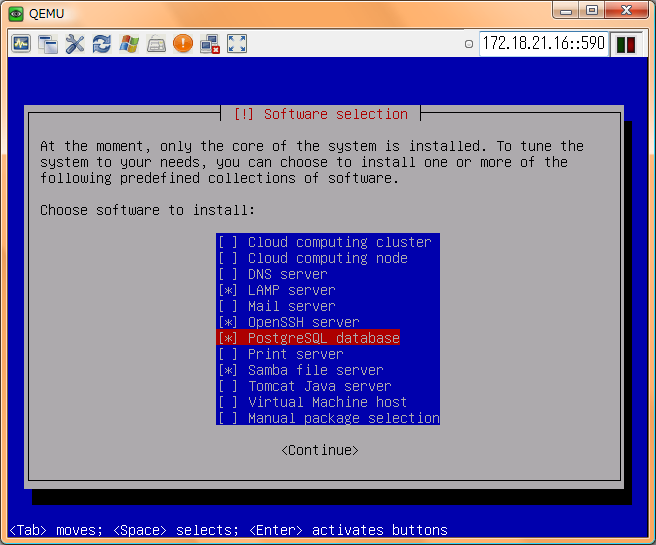Enable the Virtual Machine host checkbox
656x545 pixels.
click(x=228, y=402)
